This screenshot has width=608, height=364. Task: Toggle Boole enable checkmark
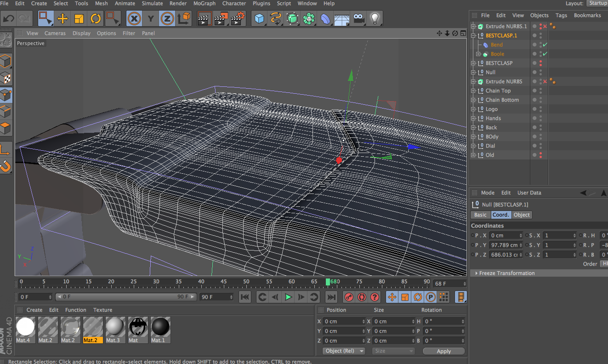point(545,54)
